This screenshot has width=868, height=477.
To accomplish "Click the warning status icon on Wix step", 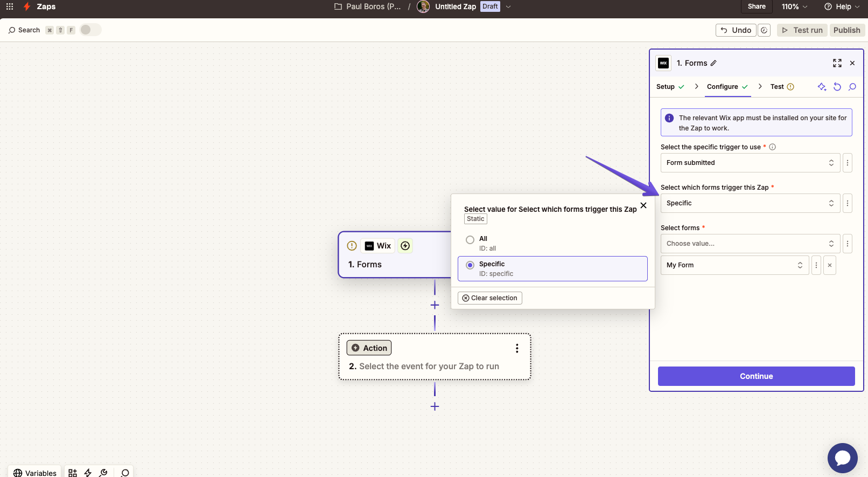I will (352, 246).
